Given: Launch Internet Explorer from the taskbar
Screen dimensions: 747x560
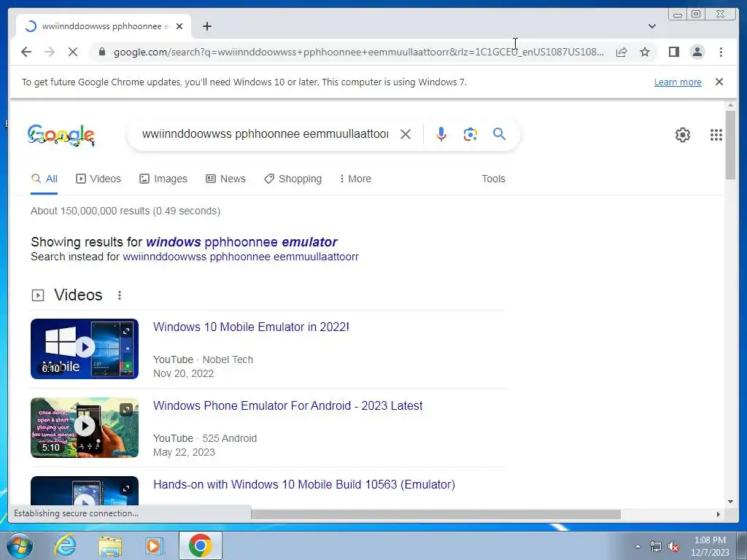Looking at the screenshot, I should pyautogui.click(x=65, y=545).
